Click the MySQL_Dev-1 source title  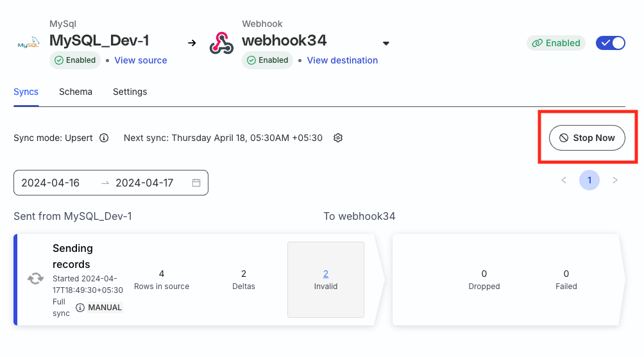99,40
